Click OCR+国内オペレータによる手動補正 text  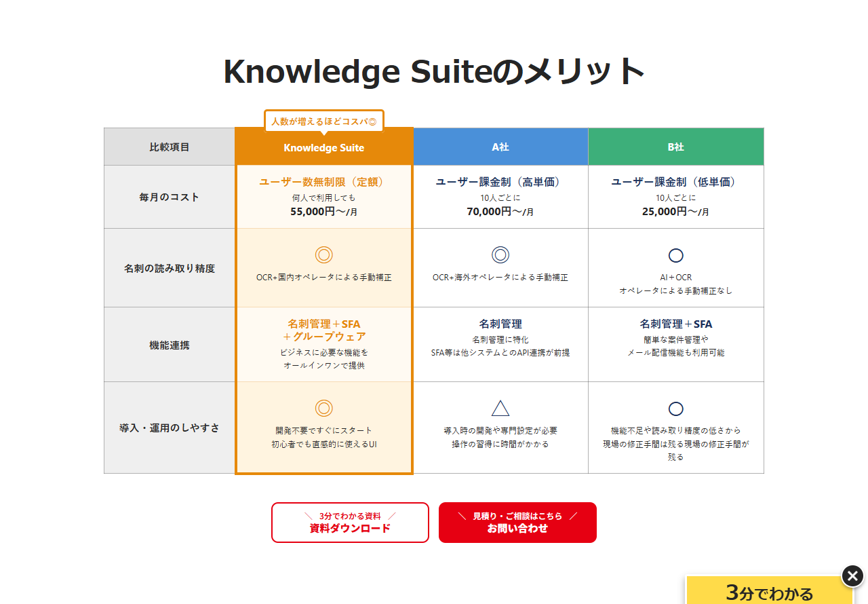[x=324, y=278]
